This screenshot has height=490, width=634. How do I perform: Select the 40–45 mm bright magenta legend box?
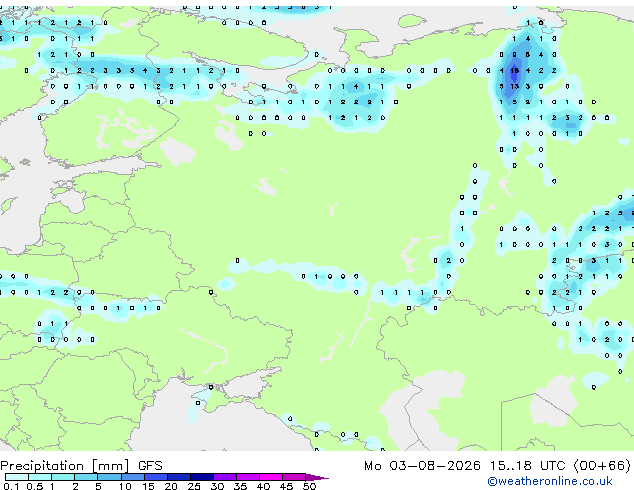pos(271,477)
